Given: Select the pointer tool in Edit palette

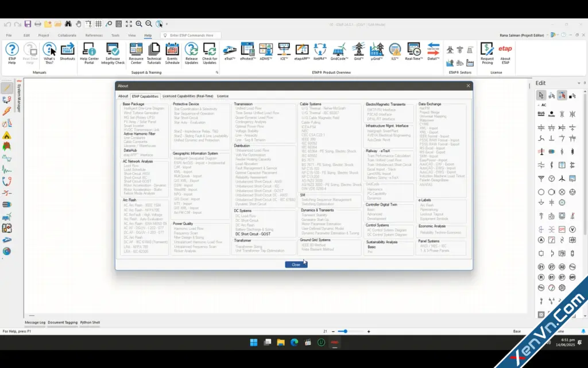Looking at the screenshot, I should (541, 95).
